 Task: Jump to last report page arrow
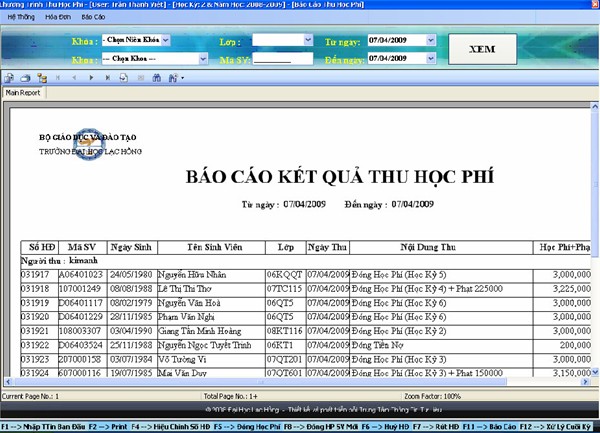[107, 77]
